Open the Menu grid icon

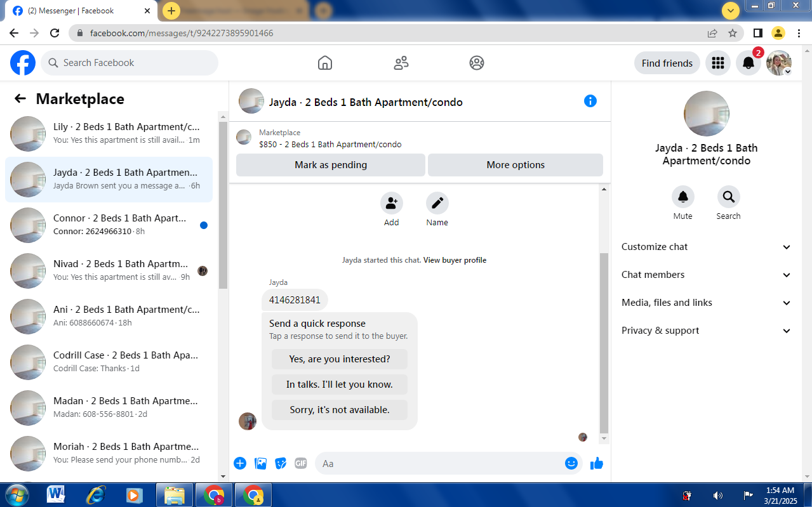[718, 63]
